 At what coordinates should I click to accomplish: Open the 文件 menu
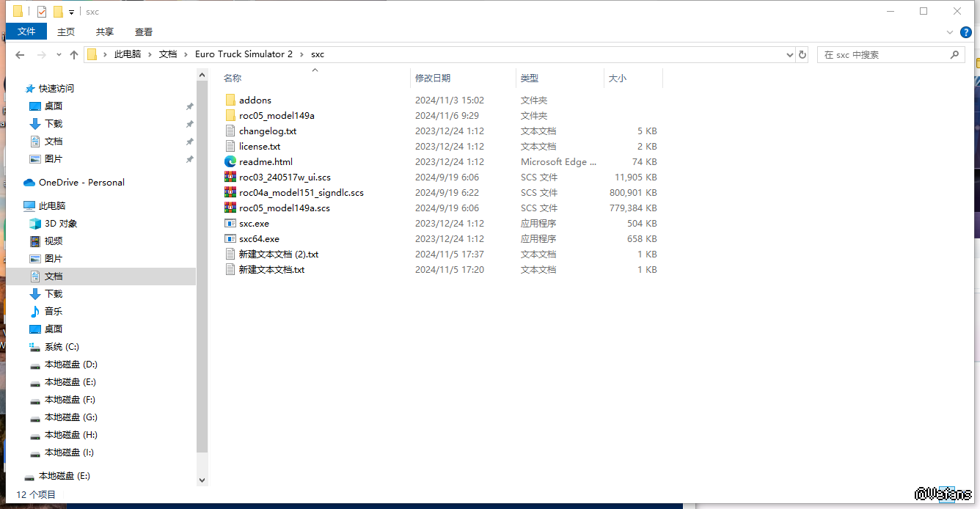pos(26,32)
